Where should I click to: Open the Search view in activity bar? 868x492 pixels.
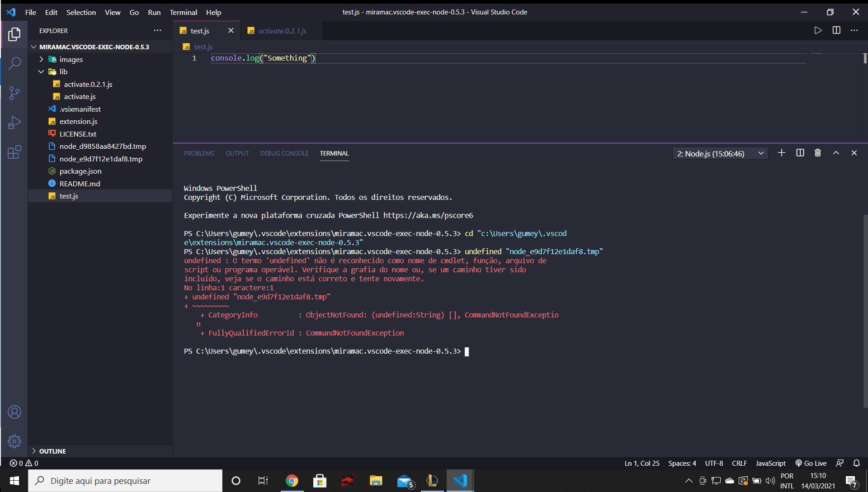pos(14,64)
